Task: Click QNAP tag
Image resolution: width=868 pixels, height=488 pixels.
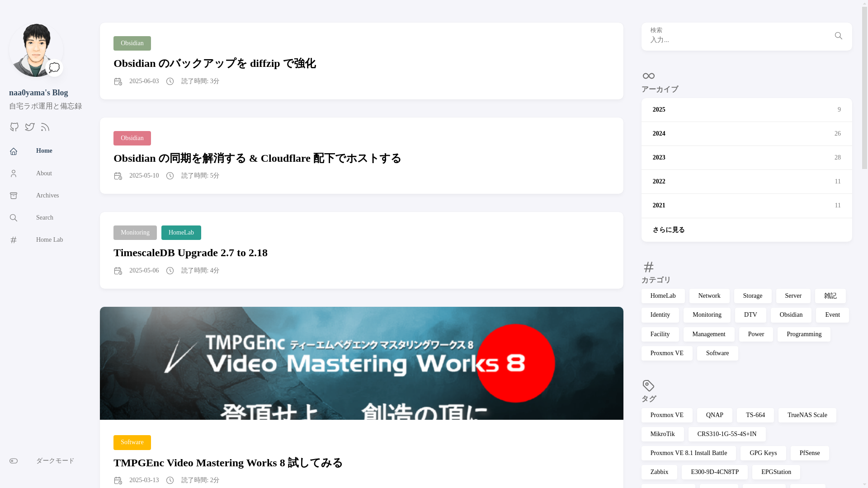Action: [715, 415]
